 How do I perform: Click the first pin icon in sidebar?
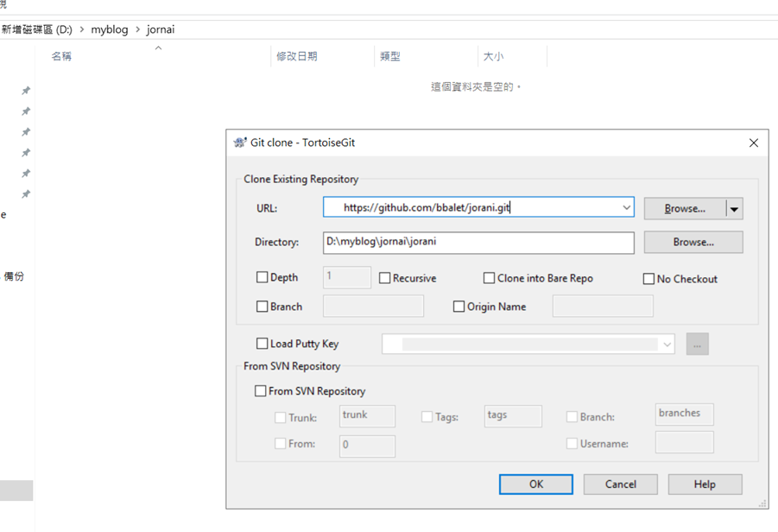click(x=26, y=91)
